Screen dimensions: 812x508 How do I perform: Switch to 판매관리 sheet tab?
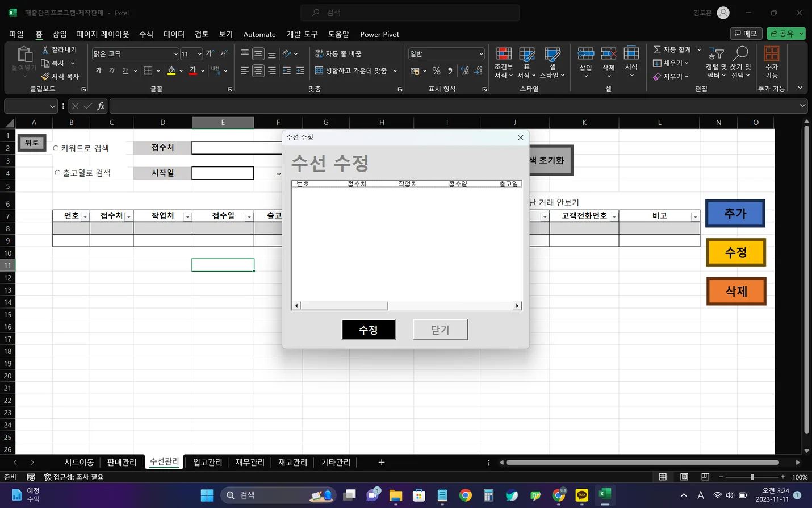[122, 462]
